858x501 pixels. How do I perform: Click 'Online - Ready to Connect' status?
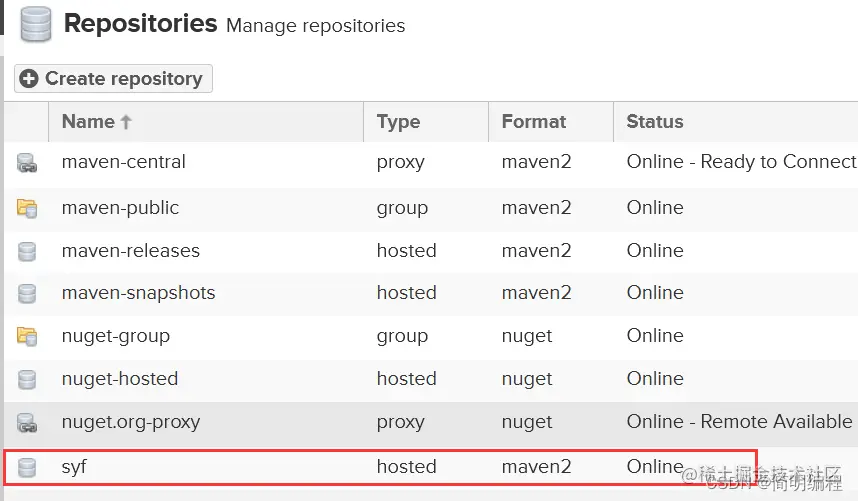[741, 162]
